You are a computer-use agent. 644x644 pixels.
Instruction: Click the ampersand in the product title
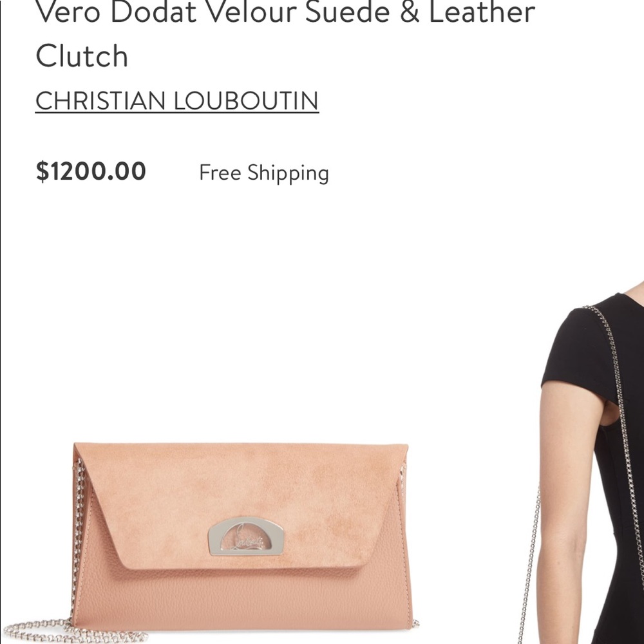(x=409, y=12)
